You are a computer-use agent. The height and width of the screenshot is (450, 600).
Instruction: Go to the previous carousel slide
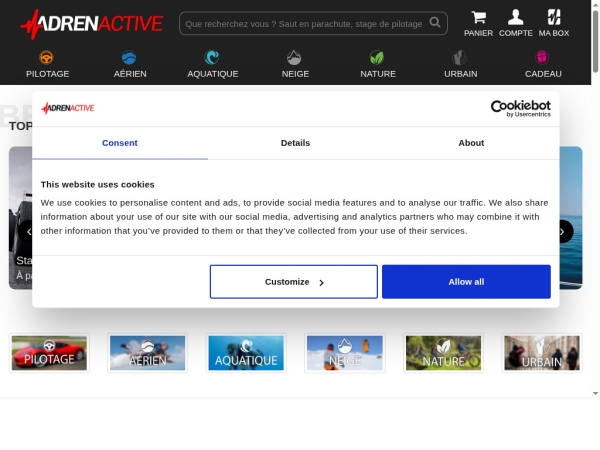[28, 232]
